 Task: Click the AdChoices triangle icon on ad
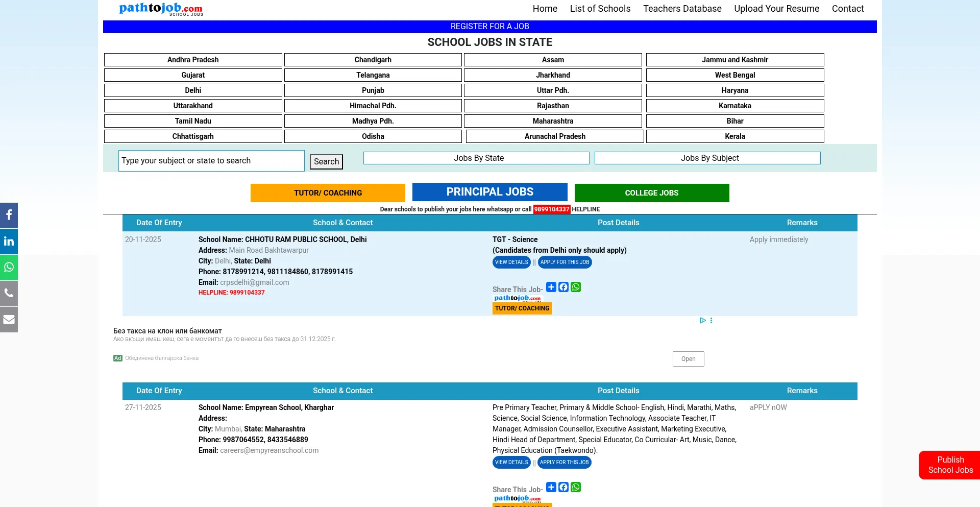[703, 321]
